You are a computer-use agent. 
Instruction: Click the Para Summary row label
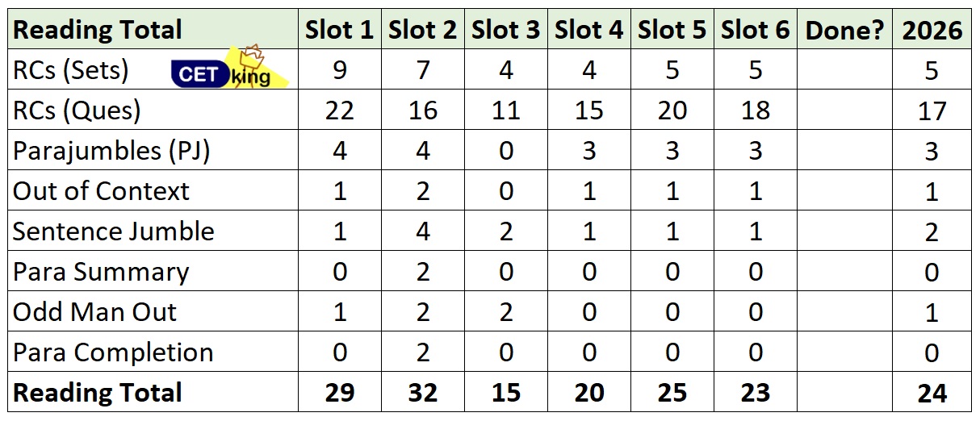click(101, 272)
